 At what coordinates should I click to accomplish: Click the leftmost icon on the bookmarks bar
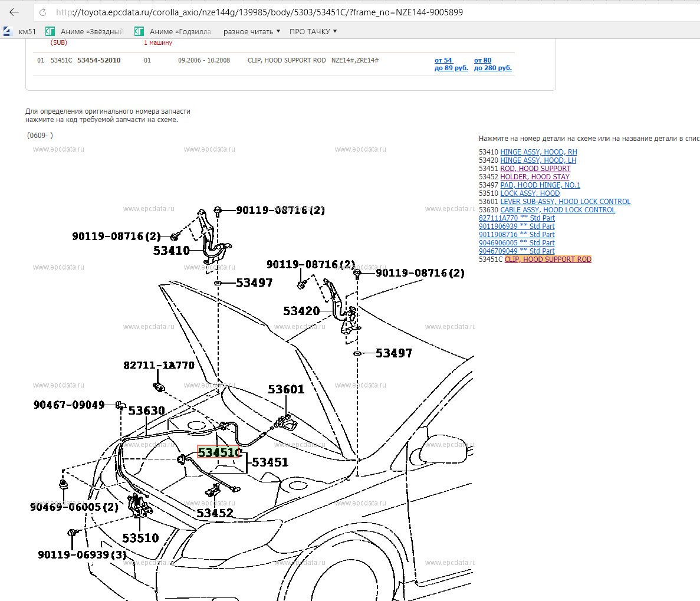click(7, 31)
